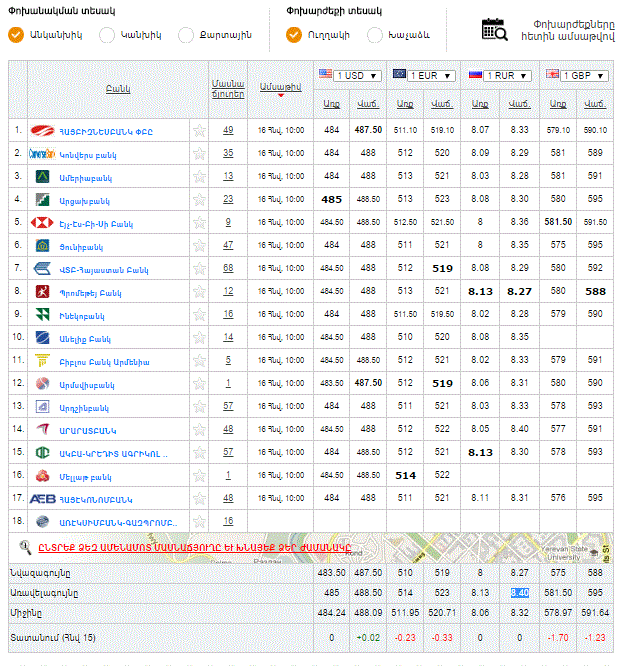620x666 pixels.
Task: Select the Քարտային radio option
Action: [185, 35]
